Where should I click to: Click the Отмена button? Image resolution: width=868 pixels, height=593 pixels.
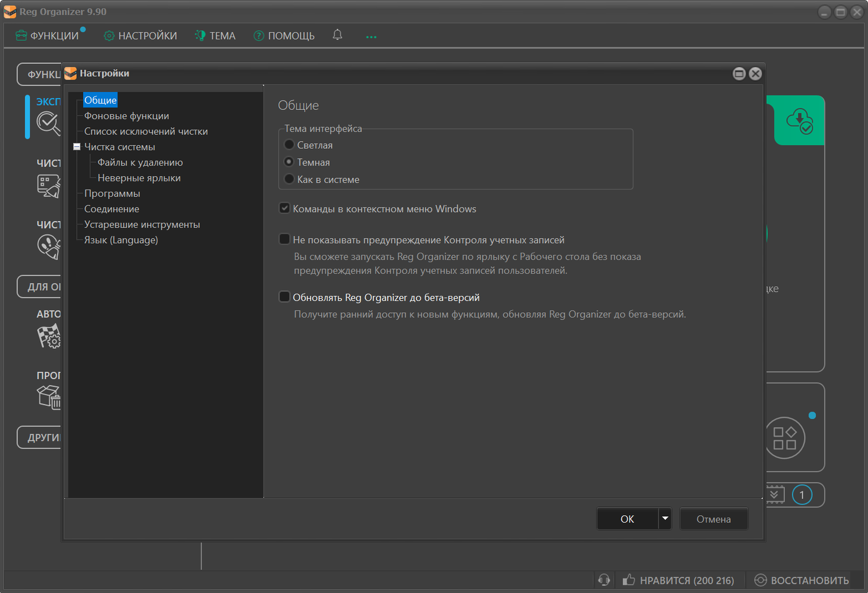713,519
